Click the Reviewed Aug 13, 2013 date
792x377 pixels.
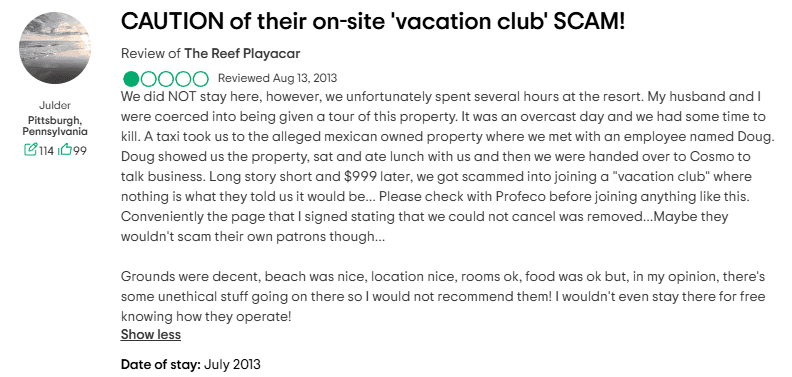click(x=277, y=78)
